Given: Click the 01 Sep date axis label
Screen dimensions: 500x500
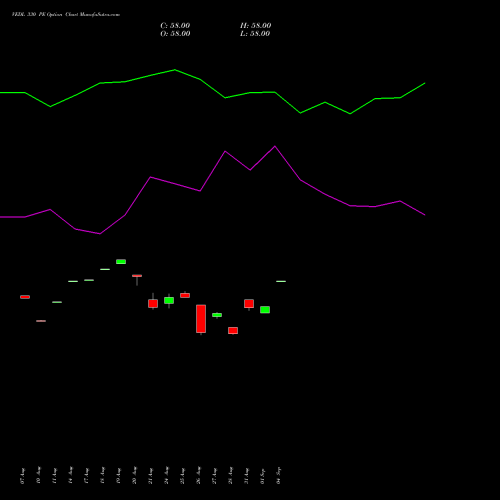Looking at the screenshot, I should pyautogui.click(x=263, y=476).
